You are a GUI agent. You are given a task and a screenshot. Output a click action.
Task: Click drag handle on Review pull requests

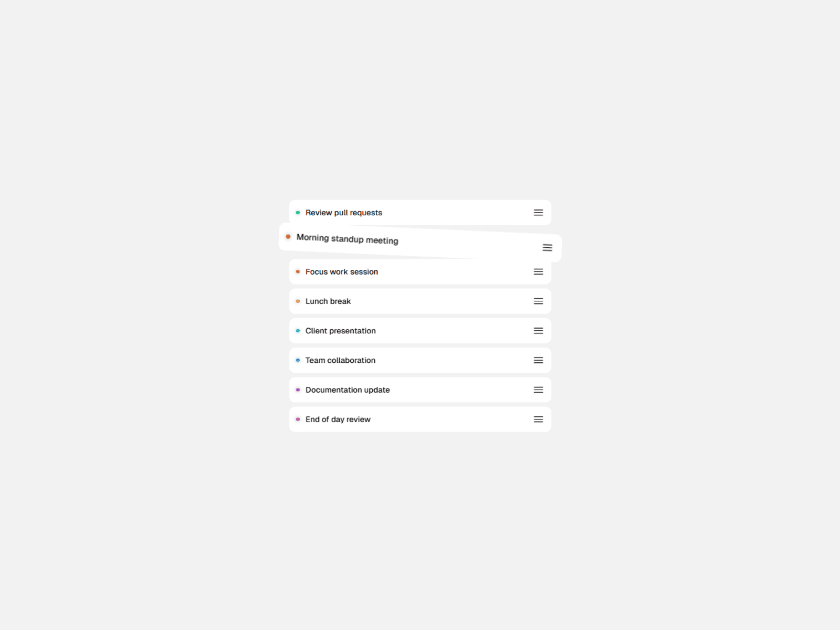tap(538, 213)
